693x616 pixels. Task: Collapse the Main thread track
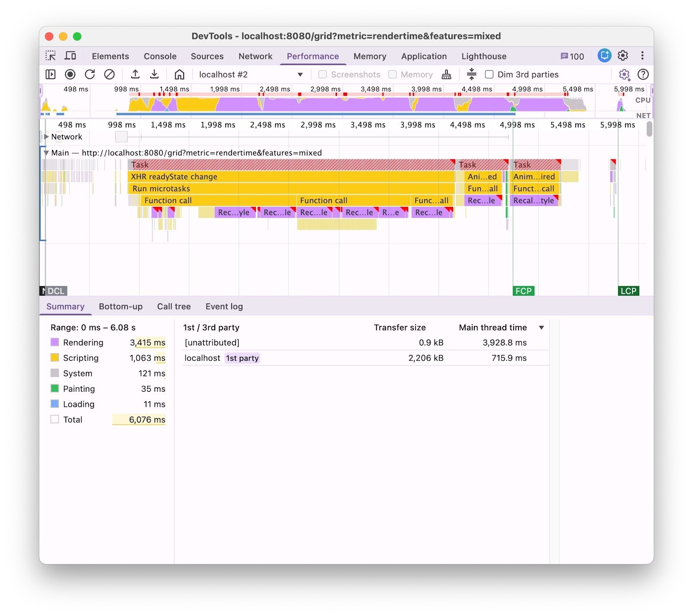tap(46, 153)
